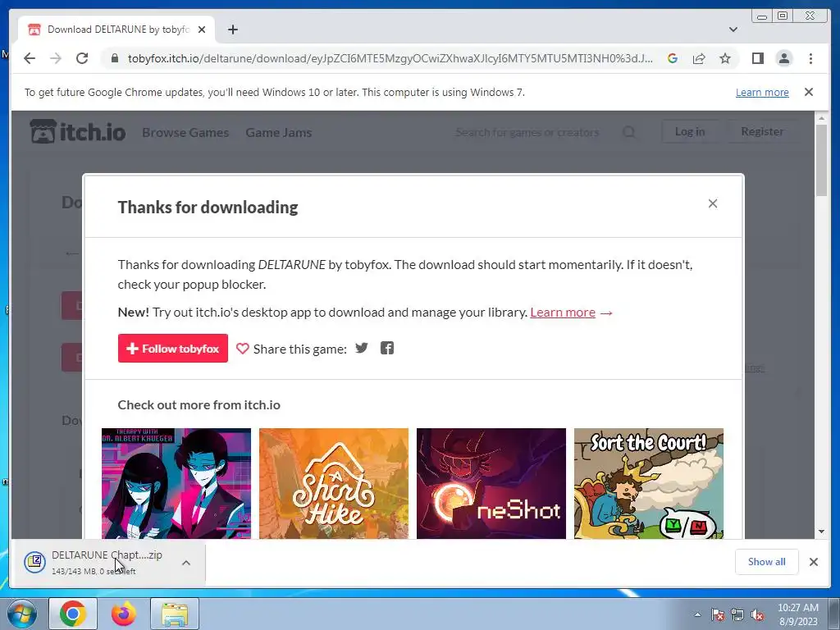Image resolution: width=840 pixels, height=630 pixels.
Task: Close the DELTARUNE download tab
Action: (202, 30)
